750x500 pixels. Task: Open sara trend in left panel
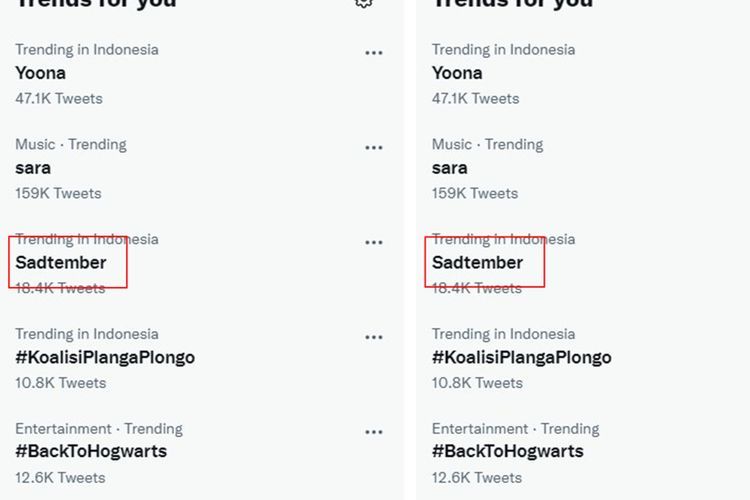[33, 168]
